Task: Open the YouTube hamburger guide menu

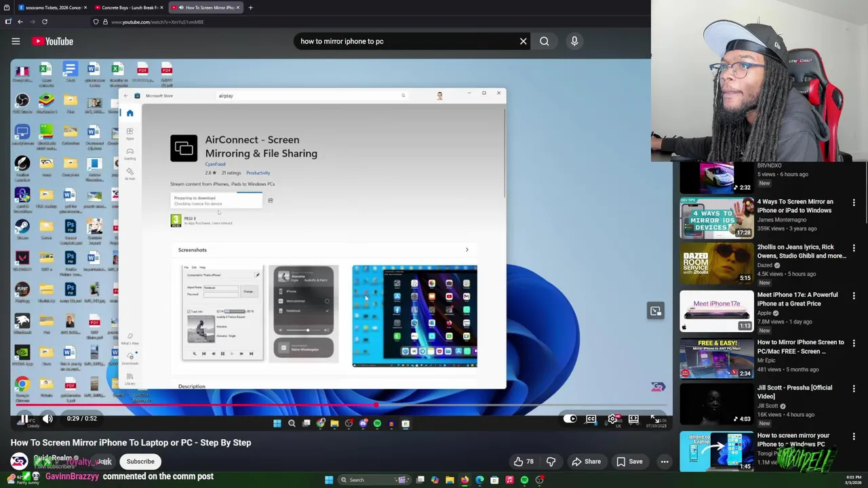Action: pyautogui.click(x=16, y=41)
